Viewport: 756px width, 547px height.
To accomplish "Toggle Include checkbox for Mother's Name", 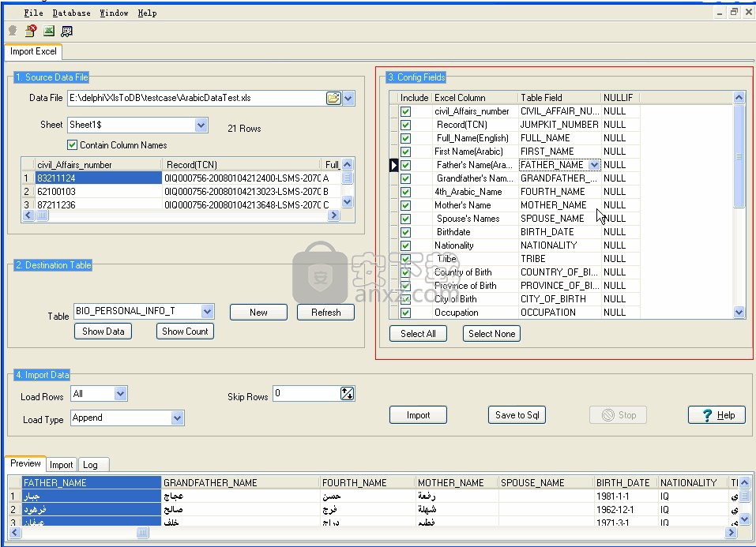I will point(405,205).
